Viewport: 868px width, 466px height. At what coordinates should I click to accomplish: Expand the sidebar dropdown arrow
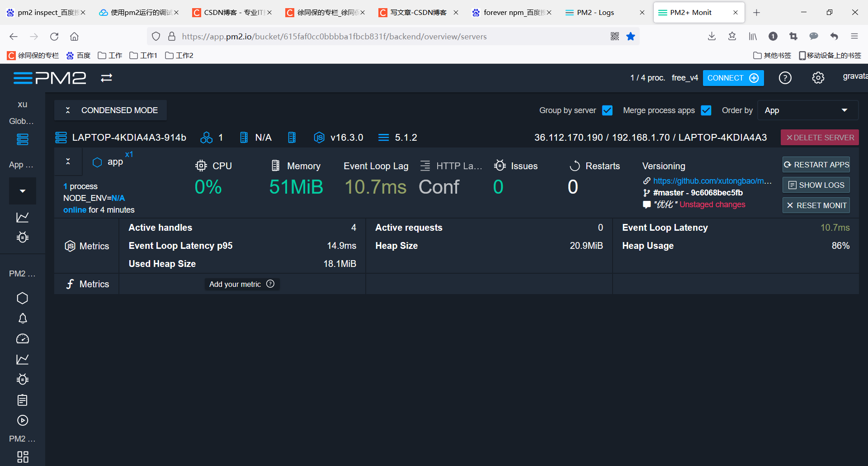pos(23,191)
